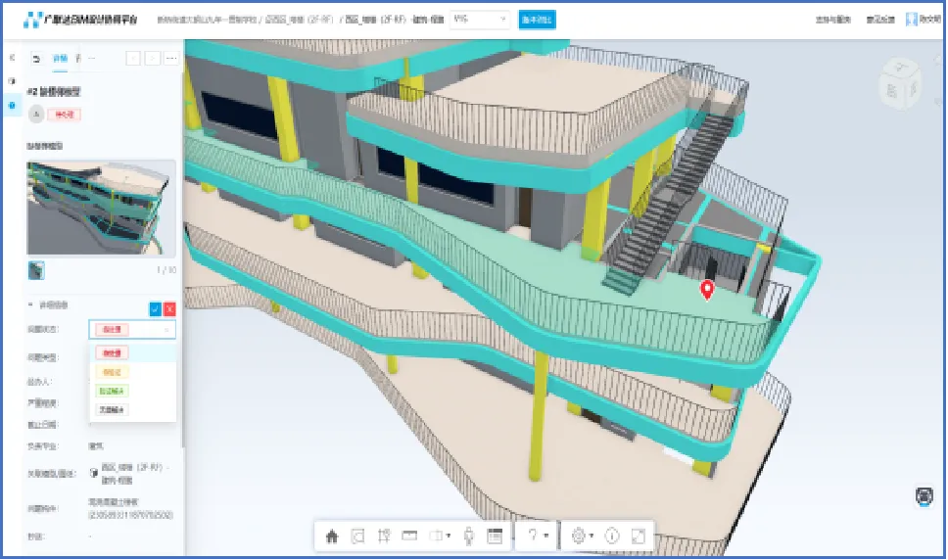Switch to the second tab next to details

78,59
